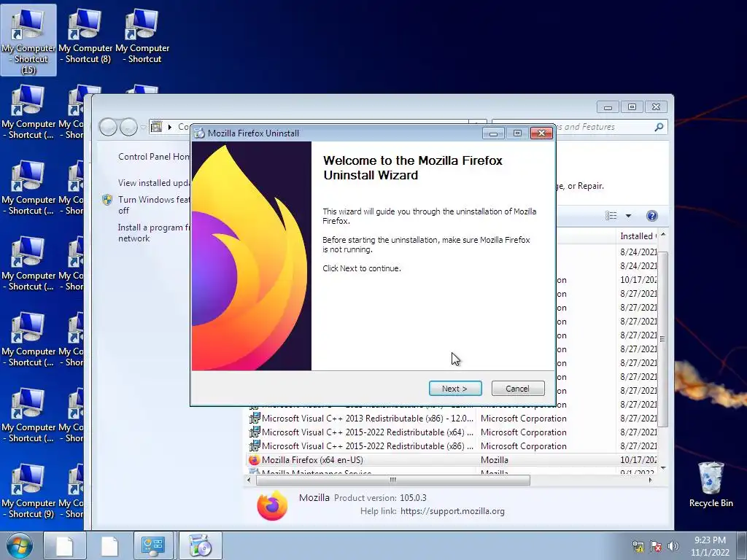Click the Control Panel forward arrow button
The image size is (747, 560).
point(128,127)
